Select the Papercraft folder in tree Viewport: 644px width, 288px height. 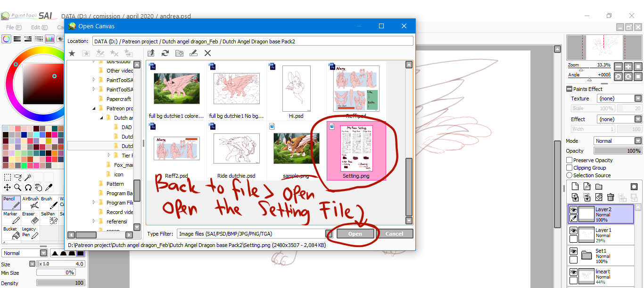click(x=119, y=99)
